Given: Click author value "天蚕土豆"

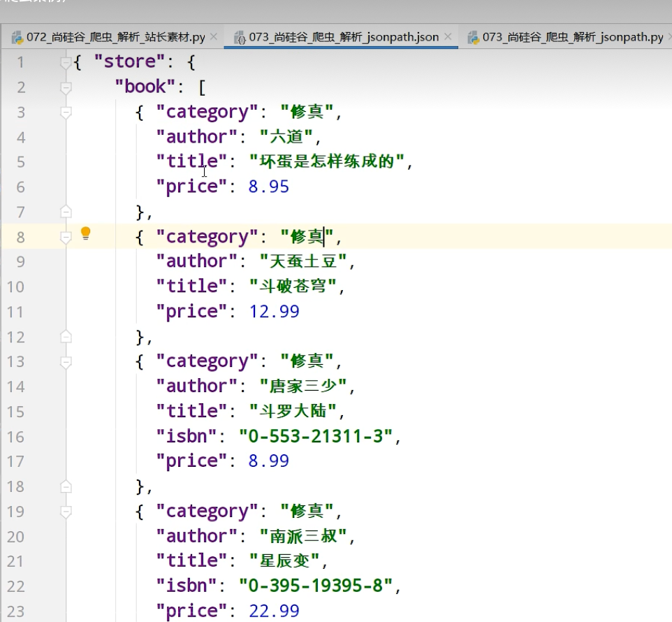Looking at the screenshot, I should click(303, 261).
